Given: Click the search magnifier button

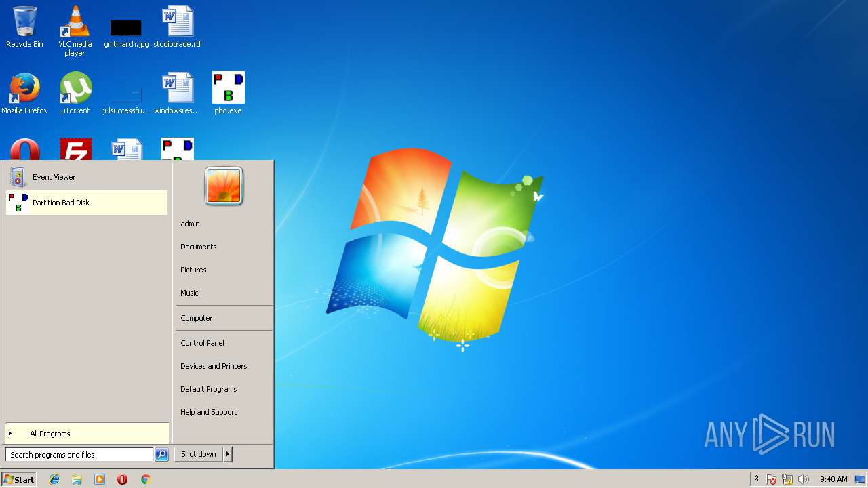Looking at the screenshot, I should pyautogui.click(x=161, y=455).
